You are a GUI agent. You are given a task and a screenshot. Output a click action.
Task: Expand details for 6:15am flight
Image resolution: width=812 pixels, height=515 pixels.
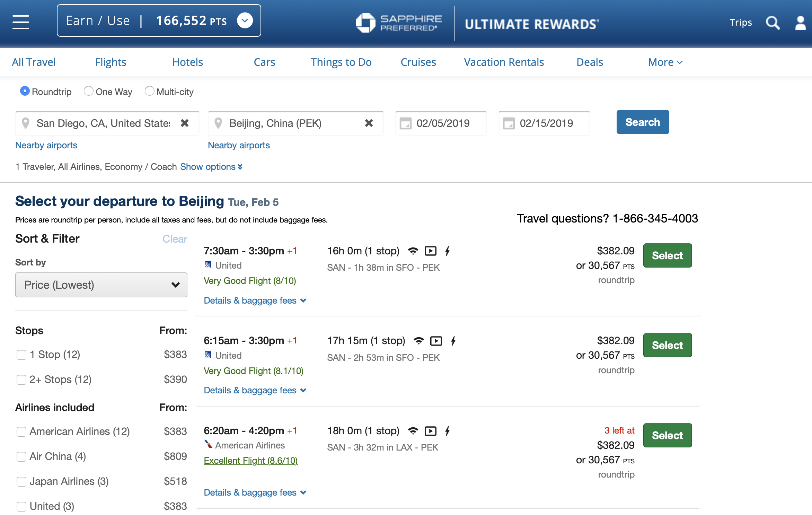coord(255,390)
